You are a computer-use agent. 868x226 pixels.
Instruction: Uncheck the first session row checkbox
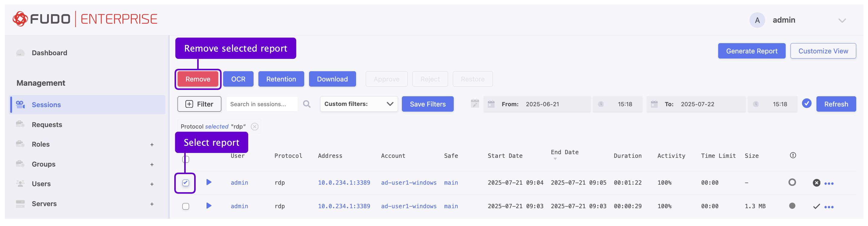click(186, 183)
